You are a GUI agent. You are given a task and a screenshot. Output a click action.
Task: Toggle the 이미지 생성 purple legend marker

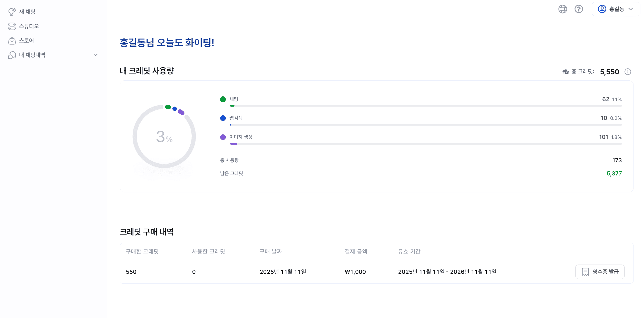pyautogui.click(x=223, y=137)
